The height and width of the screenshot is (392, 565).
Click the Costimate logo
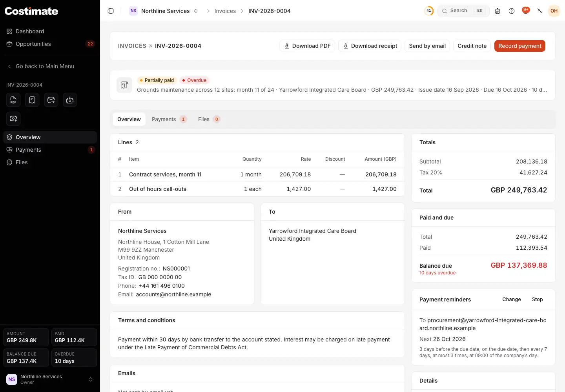coord(31,11)
